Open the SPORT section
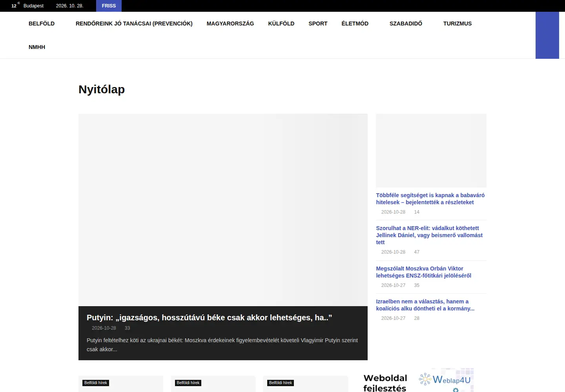This screenshot has height=392, width=565. point(318,24)
